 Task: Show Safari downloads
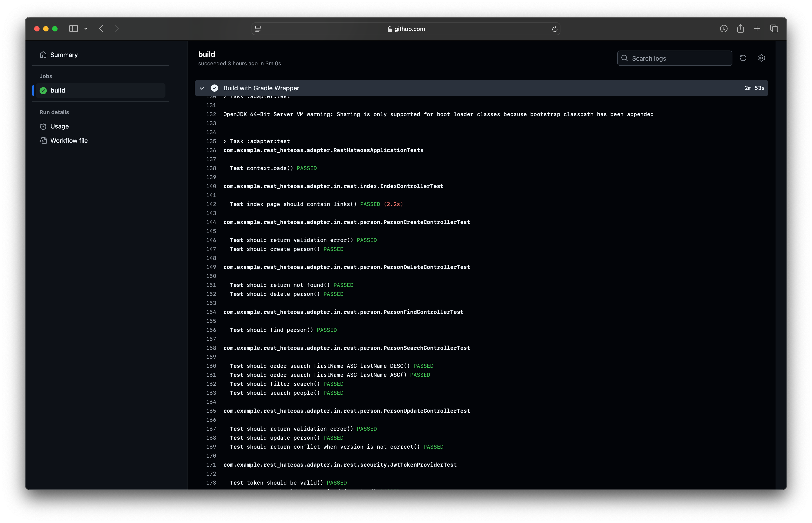[x=724, y=29]
